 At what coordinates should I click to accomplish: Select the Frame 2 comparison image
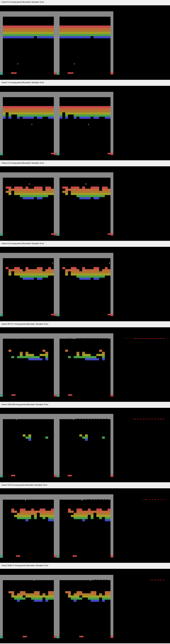pos(85,204)
